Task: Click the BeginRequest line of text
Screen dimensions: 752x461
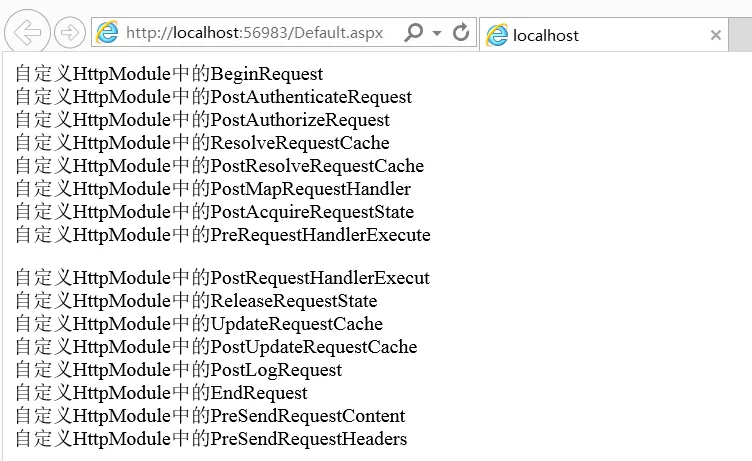Action: [169, 74]
